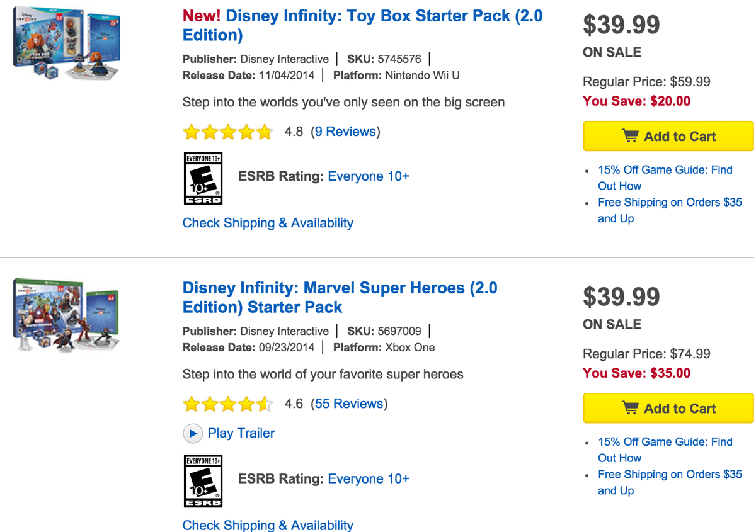756x532 pixels.
Task: Click the 4.6 star rating for Marvel pack
Action: click(227, 404)
